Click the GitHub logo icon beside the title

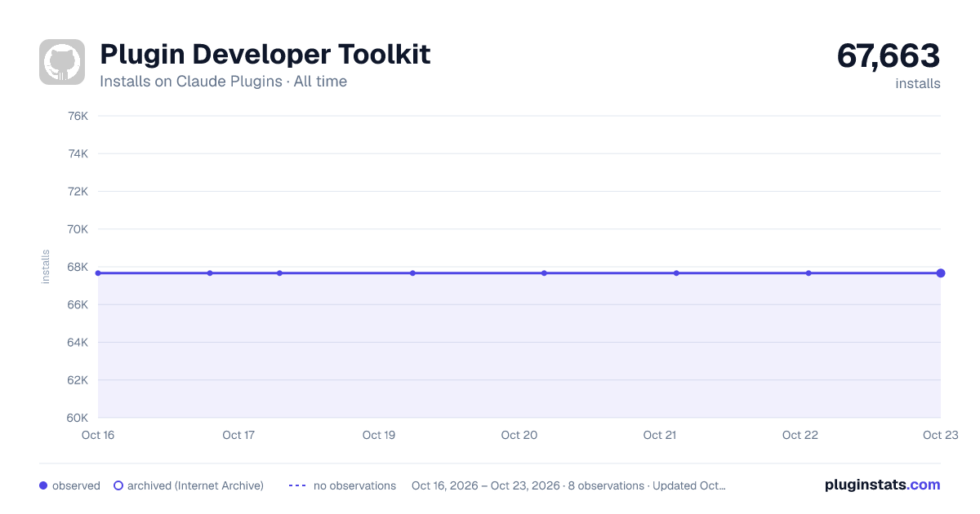pos(62,62)
